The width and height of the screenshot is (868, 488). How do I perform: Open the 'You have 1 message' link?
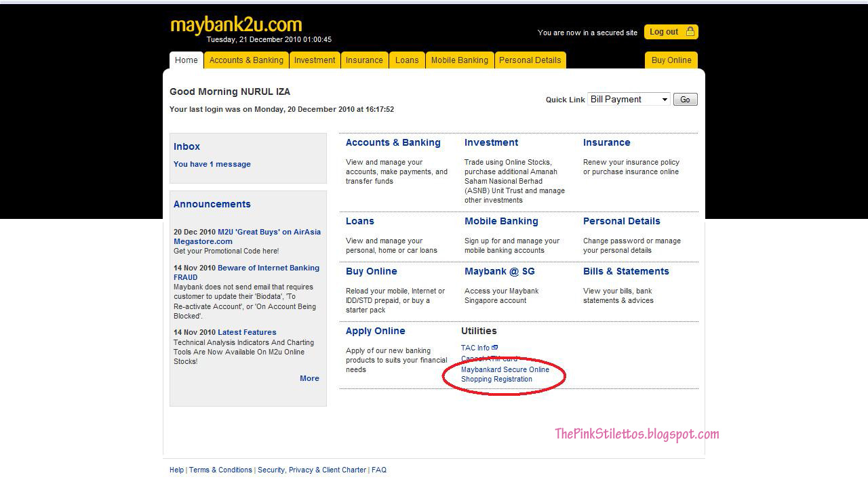pyautogui.click(x=212, y=164)
